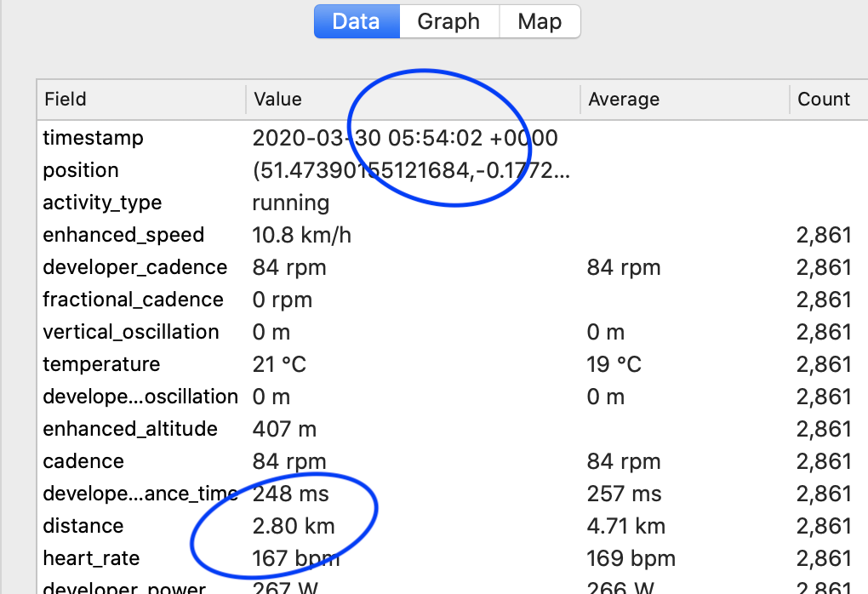The height and width of the screenshot is (594, 868).
Task: Select the timestamp row
Action: tap(94, 138)
